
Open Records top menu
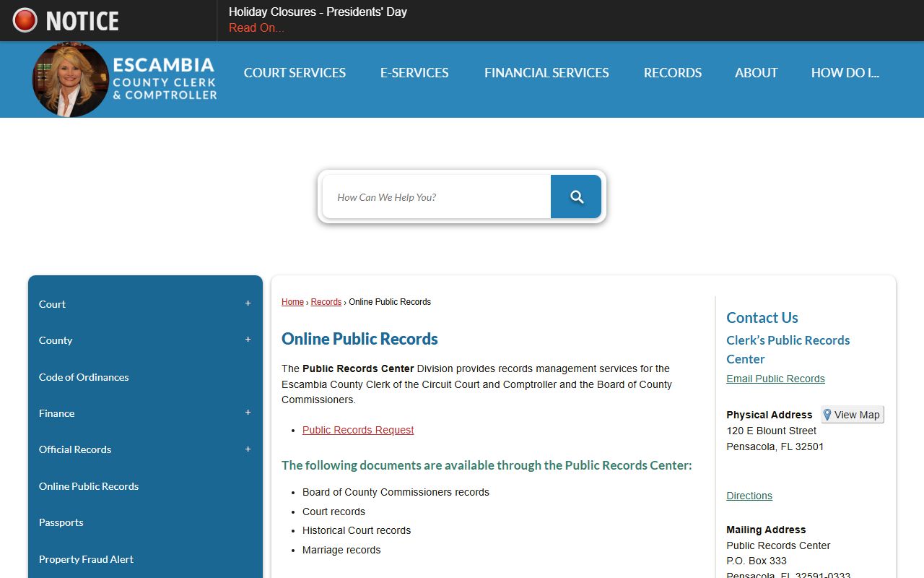coord(673,73)
